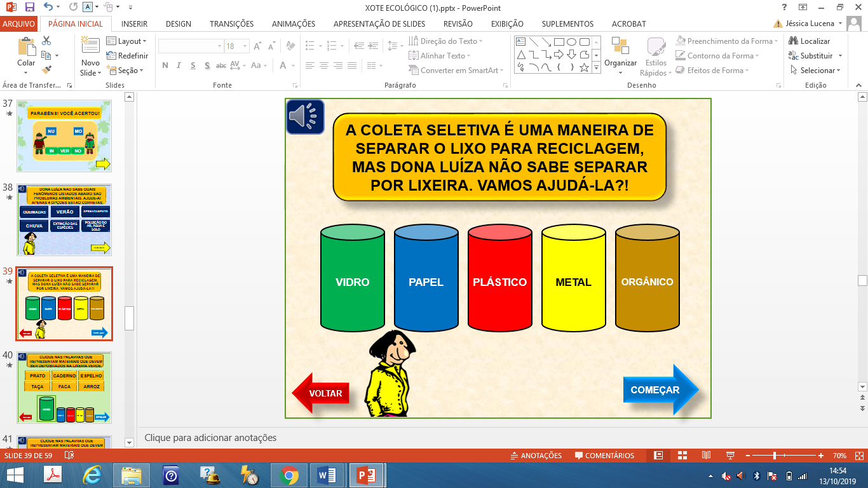
Task: Click the speaker audio icon on the slide
Action: coord(305,116)
